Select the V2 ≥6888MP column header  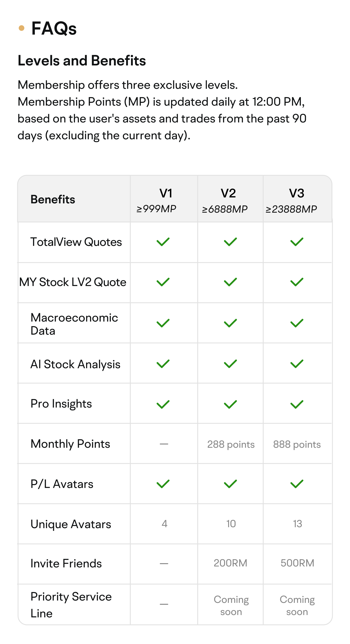230,199
